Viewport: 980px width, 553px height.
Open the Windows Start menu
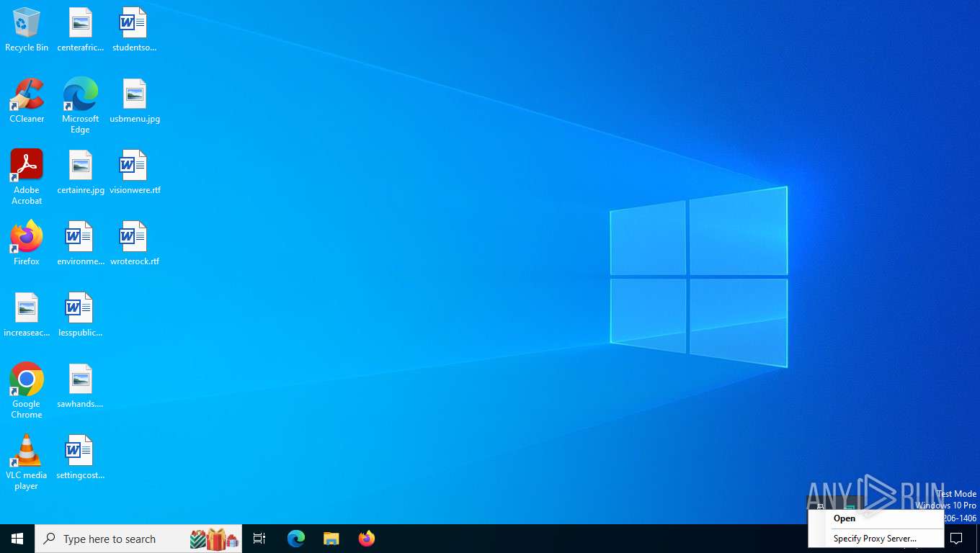pyautogui.click(x=17, y=539)
